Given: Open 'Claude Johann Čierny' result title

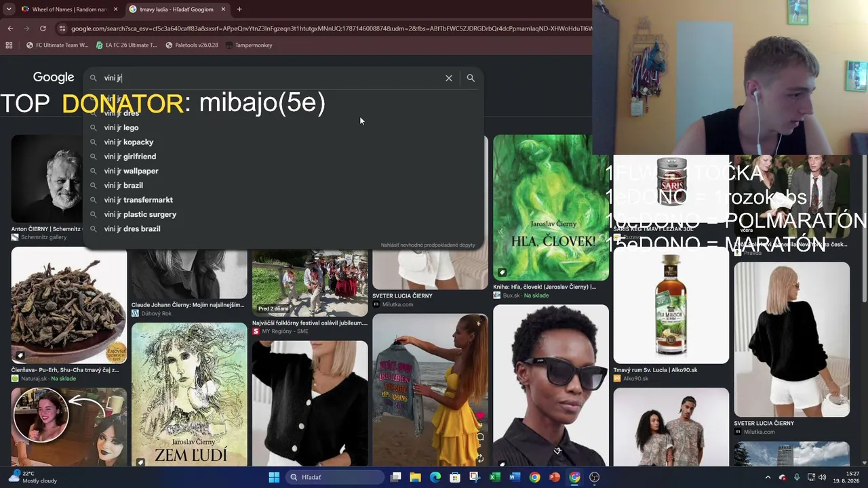Looking at the screenshot, I should tap(188, 305).
